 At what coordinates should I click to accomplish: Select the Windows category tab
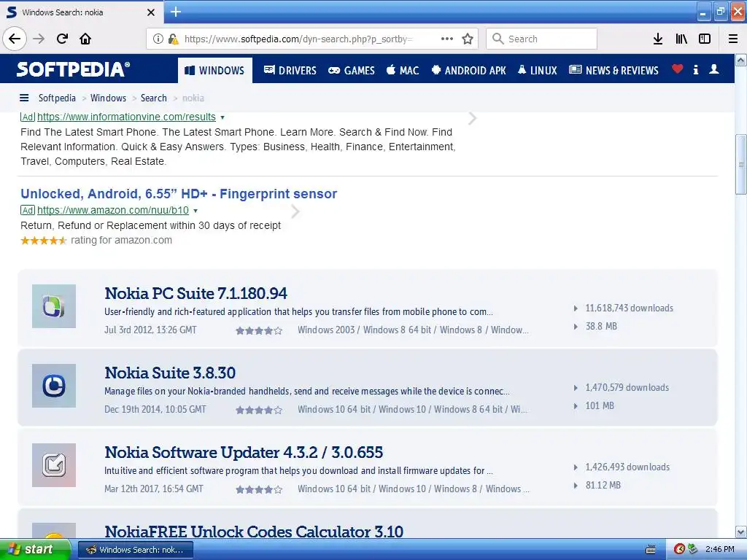click(215, 71)
